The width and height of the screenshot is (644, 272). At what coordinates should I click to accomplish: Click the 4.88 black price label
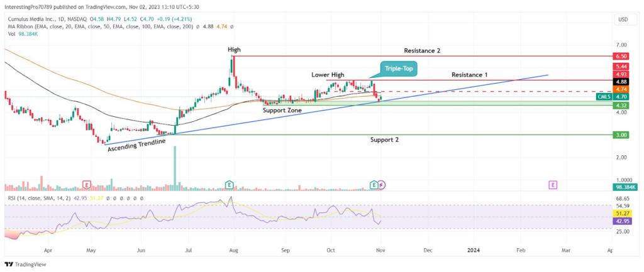point(620,81)
